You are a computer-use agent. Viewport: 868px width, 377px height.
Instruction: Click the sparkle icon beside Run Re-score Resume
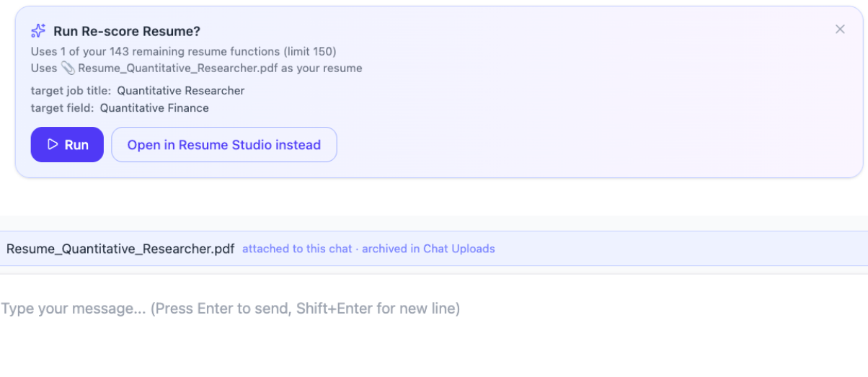coord(38,31)
